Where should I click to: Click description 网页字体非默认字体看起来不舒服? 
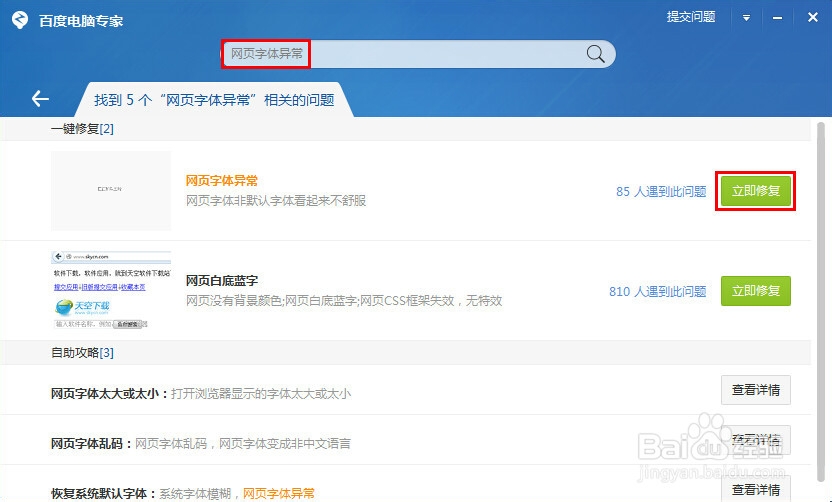click(276, 201)
